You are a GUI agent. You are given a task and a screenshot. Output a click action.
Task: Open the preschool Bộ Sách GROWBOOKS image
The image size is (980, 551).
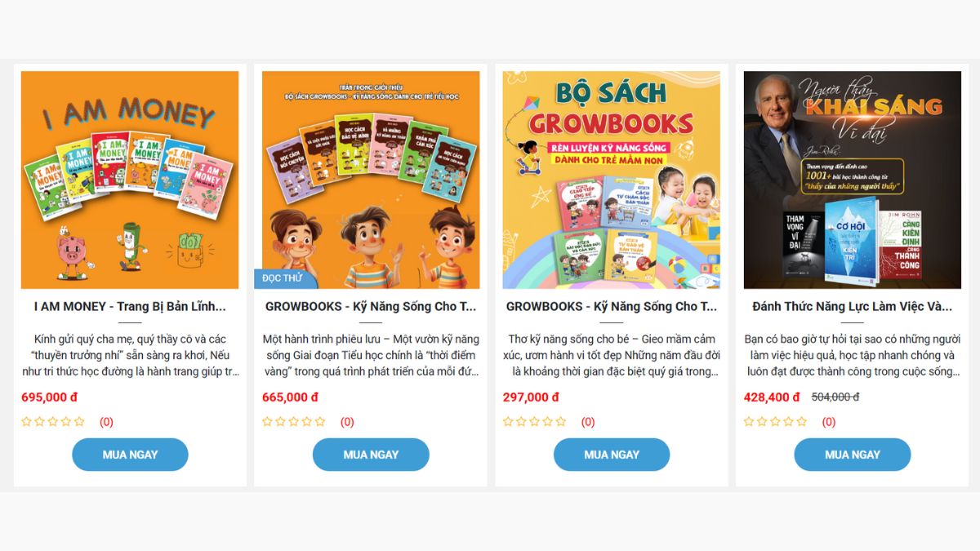[612, 180]
